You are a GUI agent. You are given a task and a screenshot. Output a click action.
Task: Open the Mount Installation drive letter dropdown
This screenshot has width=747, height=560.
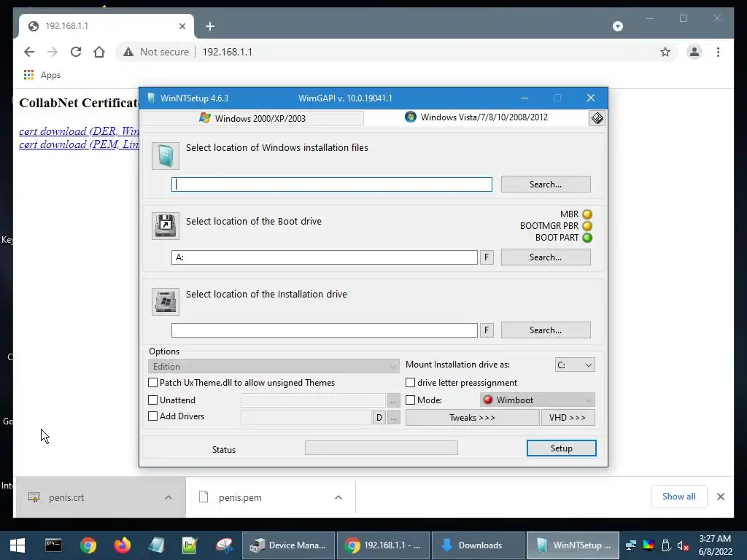[x=575, y=365]
